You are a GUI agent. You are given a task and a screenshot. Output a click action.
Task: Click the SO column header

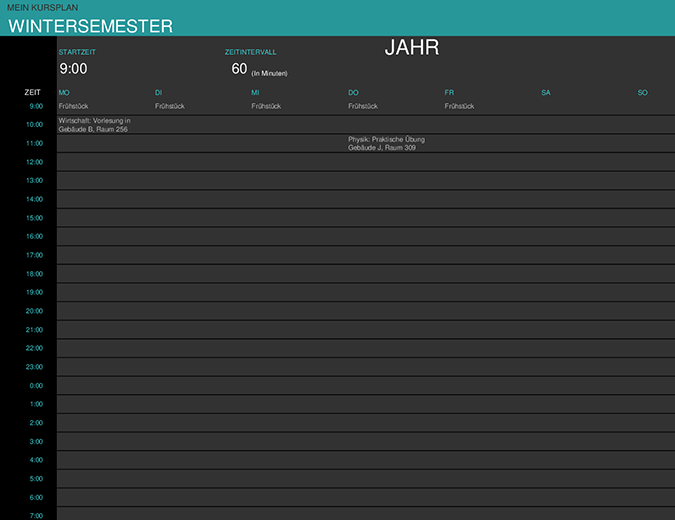pyautogui.click(x=642, y=93)
